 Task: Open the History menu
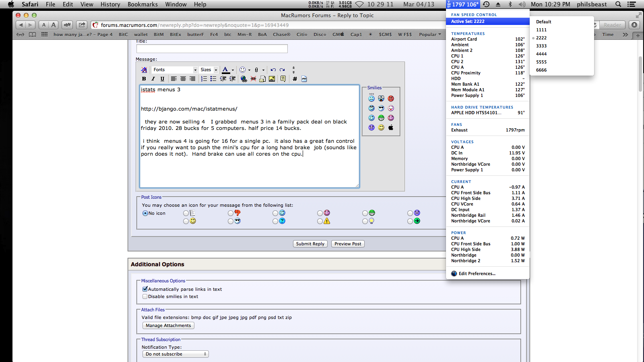coord(110,4)
